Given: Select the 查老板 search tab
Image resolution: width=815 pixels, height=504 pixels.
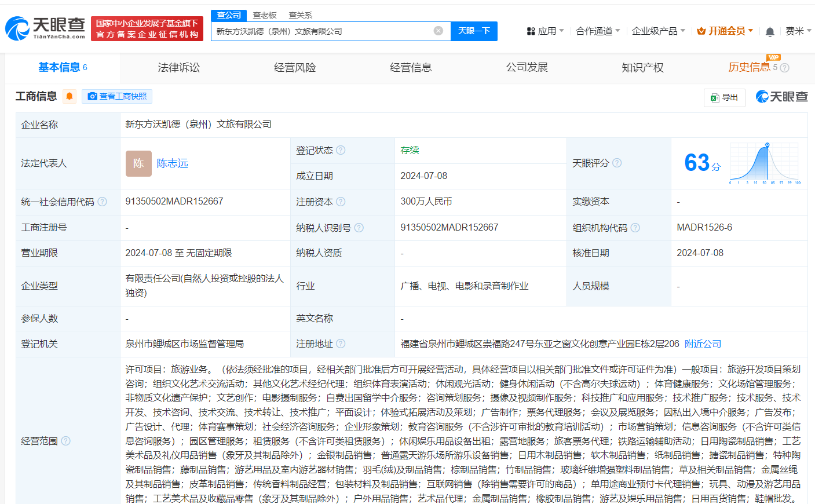Looking at the screenshot, I should (x=265, y=15).
